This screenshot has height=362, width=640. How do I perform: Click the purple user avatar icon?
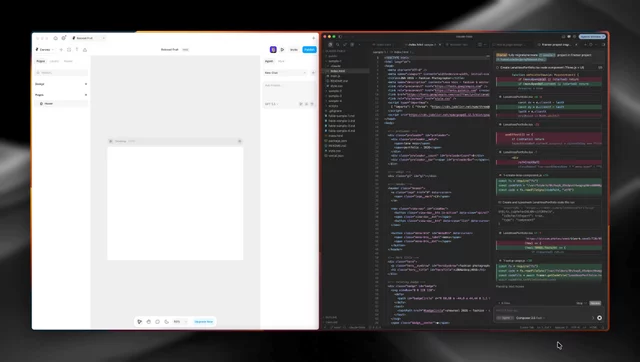[273, 49]
